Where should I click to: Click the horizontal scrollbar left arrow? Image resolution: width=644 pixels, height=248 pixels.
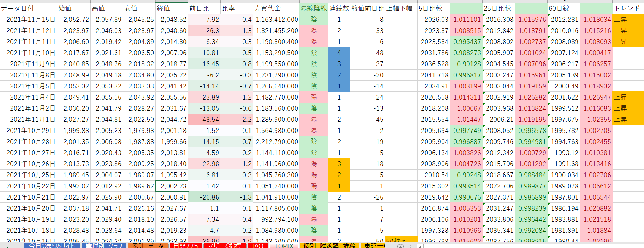tap(420, 246)
